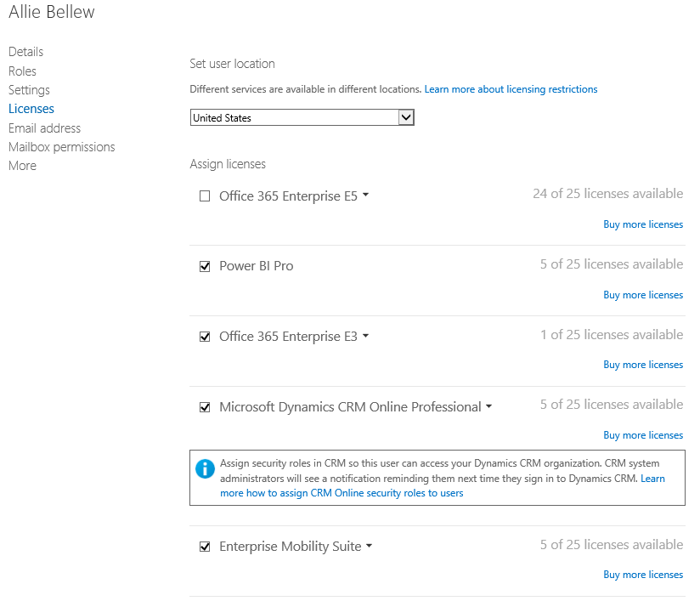Uncheck the Enterprise Mobility Suite checkbox
This screenshot has width=700, height=601.
tap(205, 547)
